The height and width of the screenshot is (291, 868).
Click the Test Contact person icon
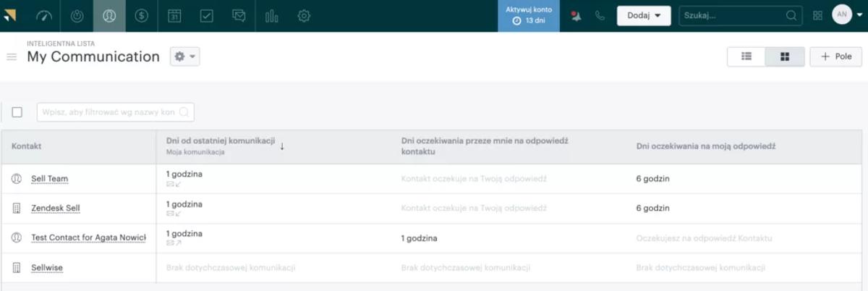click(17, 237)
